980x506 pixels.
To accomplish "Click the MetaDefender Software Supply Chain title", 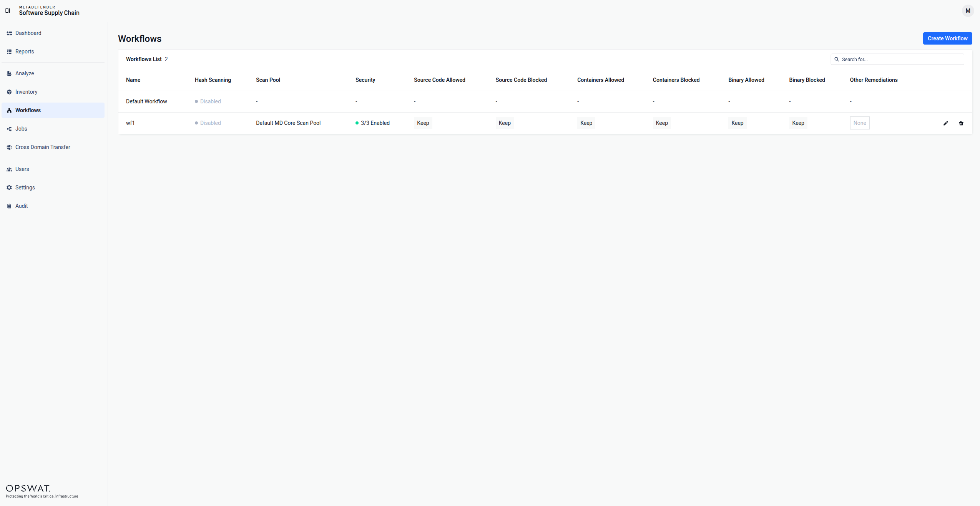I will [x=49, y=11].
